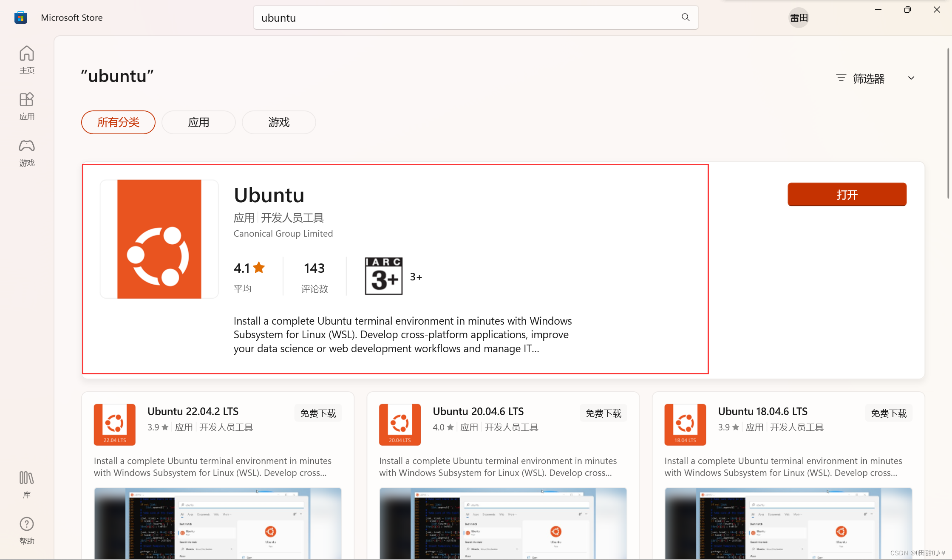The image size is (952, 560).
Task: Minimize the Microsoft Store window
Action: (x=878, y=9)
